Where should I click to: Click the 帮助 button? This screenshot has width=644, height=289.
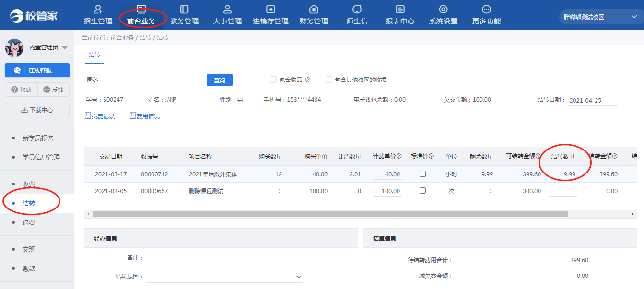pyautogui.click(x=21, y=90)
